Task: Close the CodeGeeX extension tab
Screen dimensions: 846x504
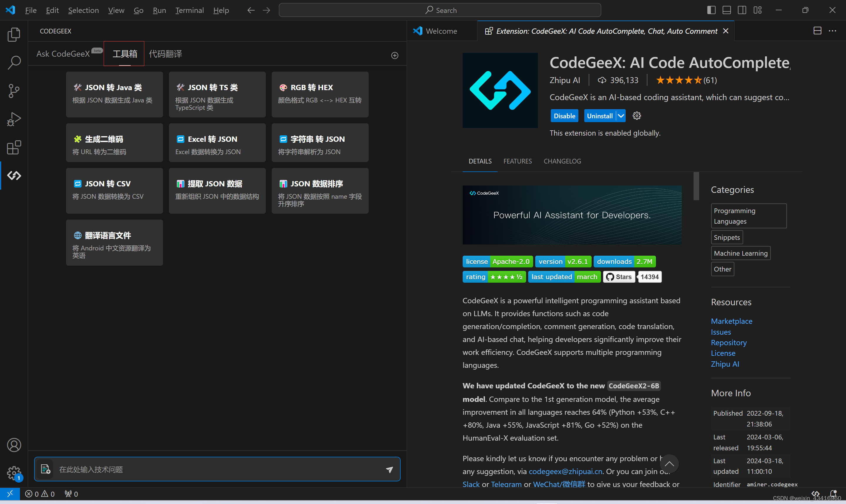Action: point(726,31)
